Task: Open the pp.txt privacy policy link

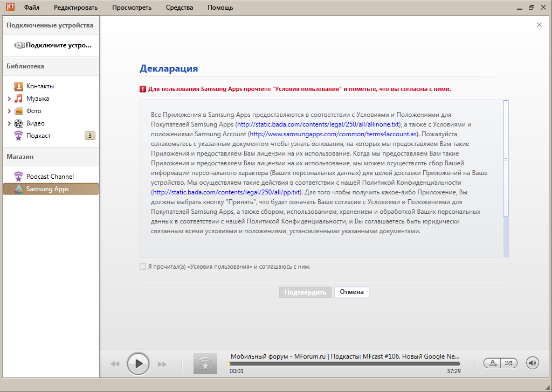Action: click(226, 192)
